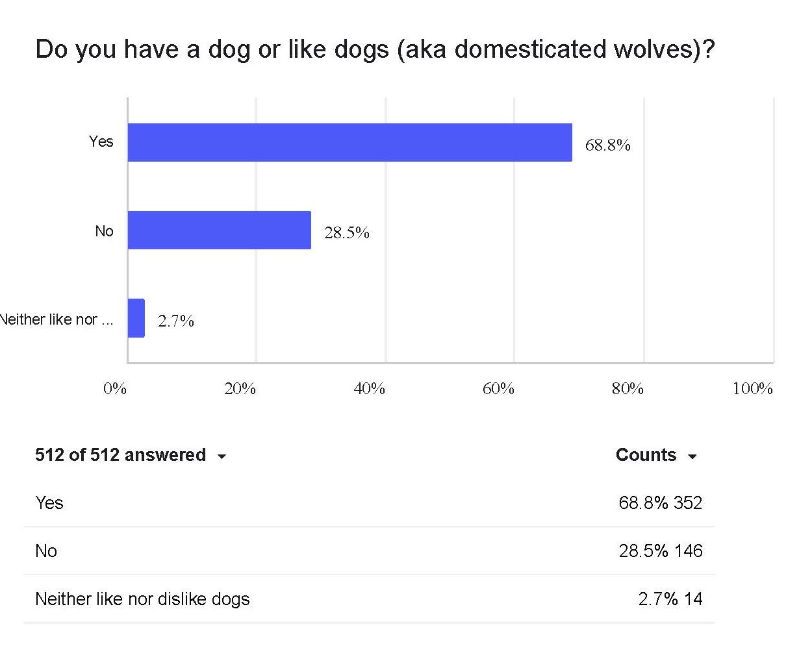This screenshot has height=657, width=812.
Task: Click the '28.5% 146' count value
Action: 660,551
